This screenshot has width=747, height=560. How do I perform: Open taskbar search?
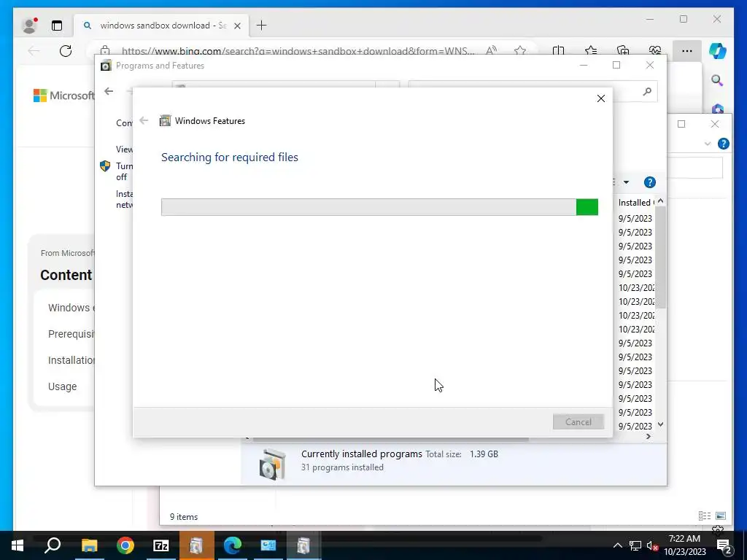tap(53, 545)
